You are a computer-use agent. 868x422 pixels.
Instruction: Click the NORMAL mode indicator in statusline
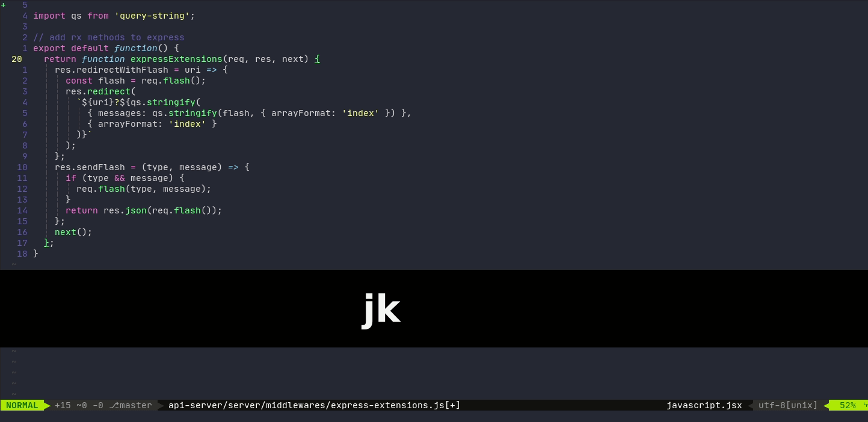[22, 405]
